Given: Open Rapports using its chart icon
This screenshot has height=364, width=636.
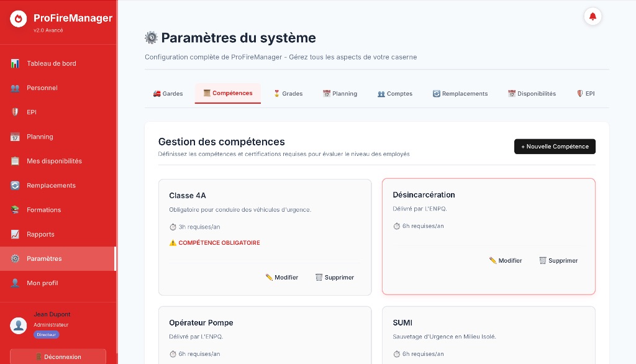Looking at the screenshot, I should 15,234.
